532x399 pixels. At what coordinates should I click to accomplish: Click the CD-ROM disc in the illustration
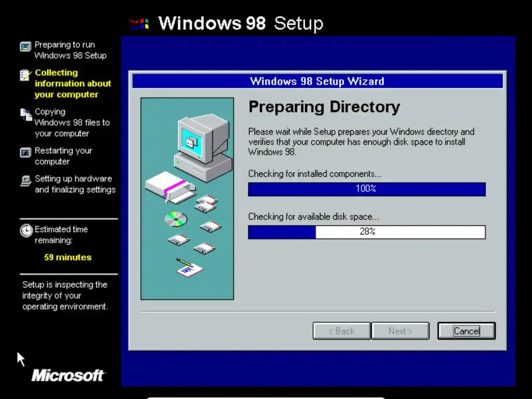(x=176, y=219)
